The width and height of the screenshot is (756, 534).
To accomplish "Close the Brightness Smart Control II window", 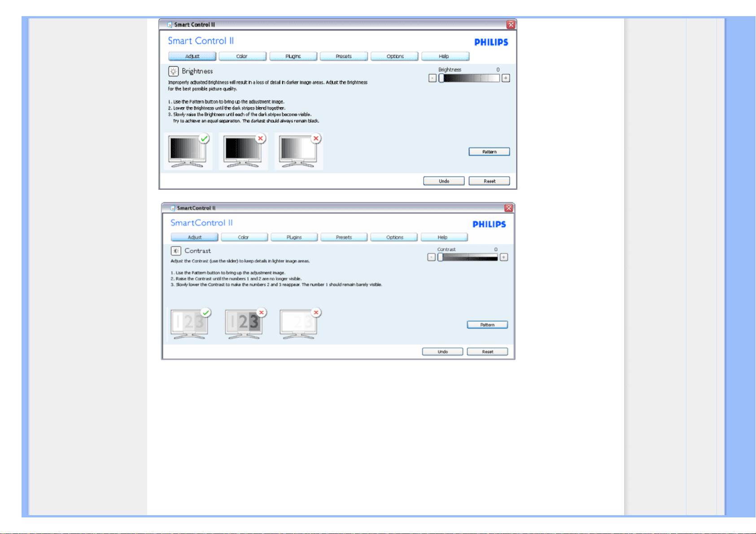I will click(511, 25).
